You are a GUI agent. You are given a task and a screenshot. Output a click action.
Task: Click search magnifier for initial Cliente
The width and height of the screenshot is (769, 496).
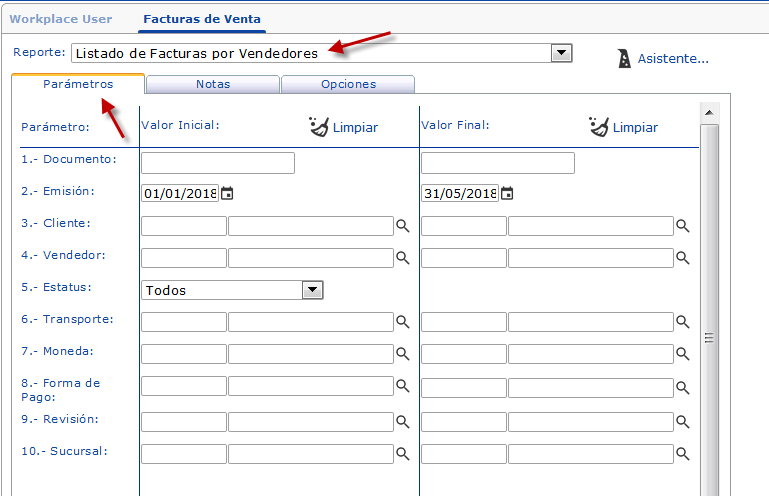click(403, 227)
